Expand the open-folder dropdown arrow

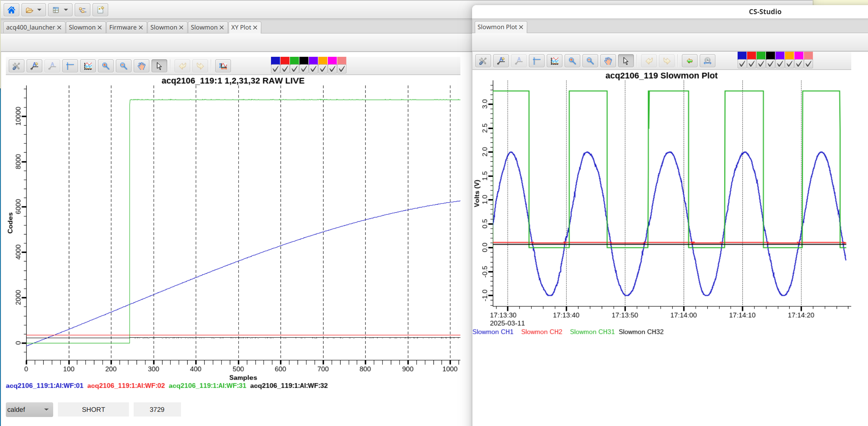39,10
